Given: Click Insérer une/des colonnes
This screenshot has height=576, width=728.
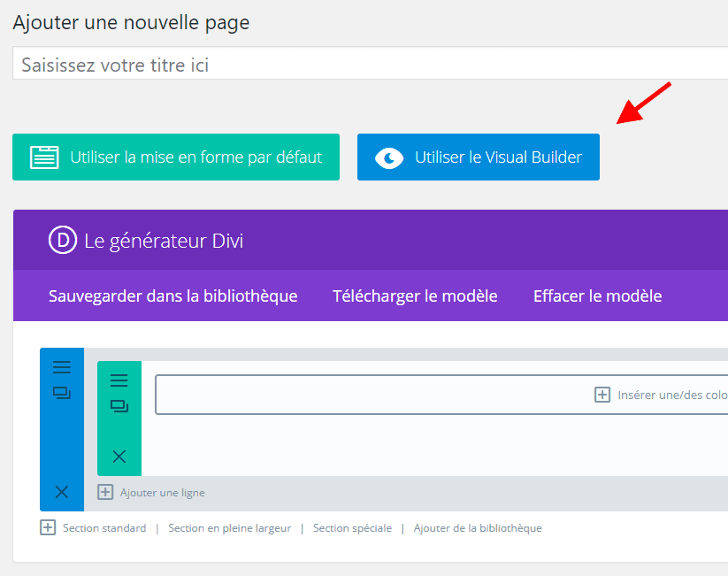Looking at the screenshot, I should (672, 395).
